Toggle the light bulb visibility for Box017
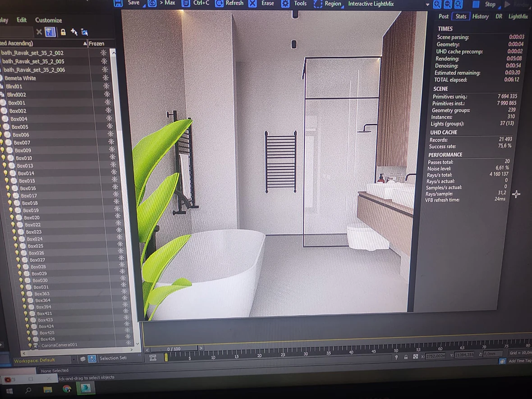The width and height of the screenshot is (532, 399). tap(9, 195)
